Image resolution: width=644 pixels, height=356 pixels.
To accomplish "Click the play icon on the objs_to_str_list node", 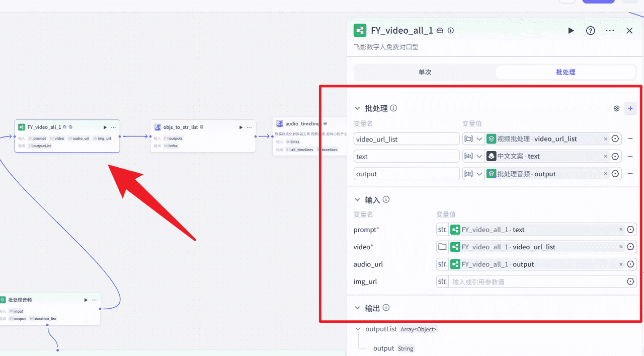I will click(240, 127).
